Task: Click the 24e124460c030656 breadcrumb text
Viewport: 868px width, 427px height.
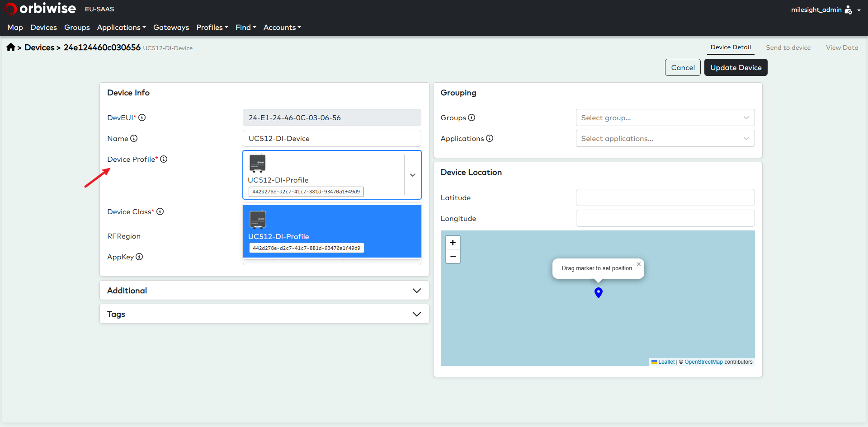Action: 102,47
